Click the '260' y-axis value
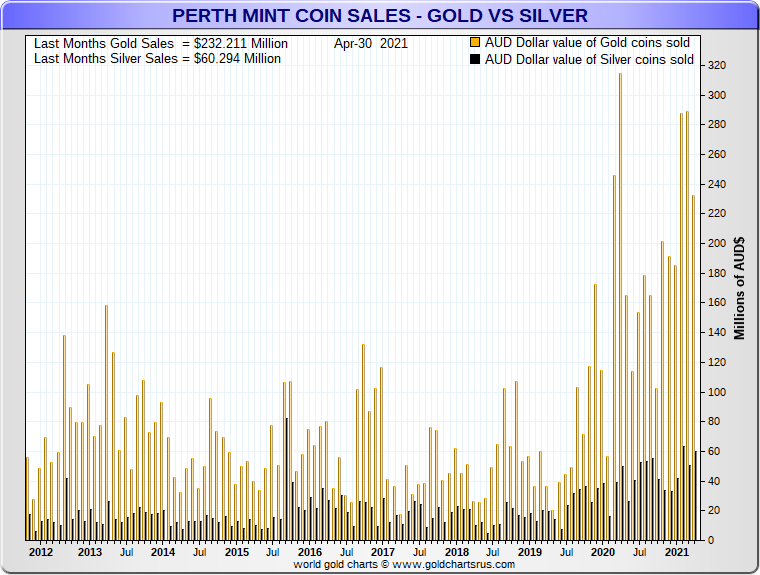This screenshot has height=575, width=760. (x=717, y=154)
